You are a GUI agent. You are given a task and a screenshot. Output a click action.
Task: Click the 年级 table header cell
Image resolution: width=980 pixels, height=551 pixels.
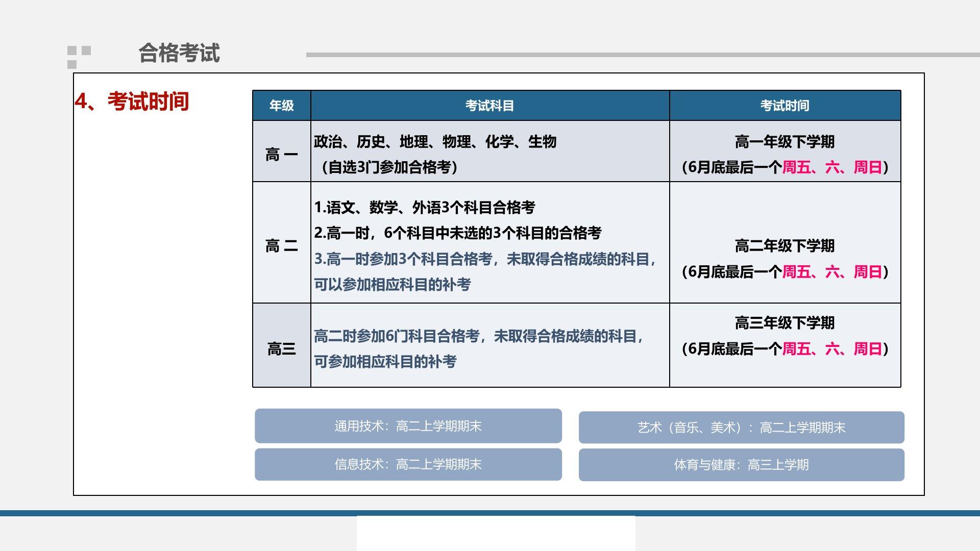click(281, 106)
